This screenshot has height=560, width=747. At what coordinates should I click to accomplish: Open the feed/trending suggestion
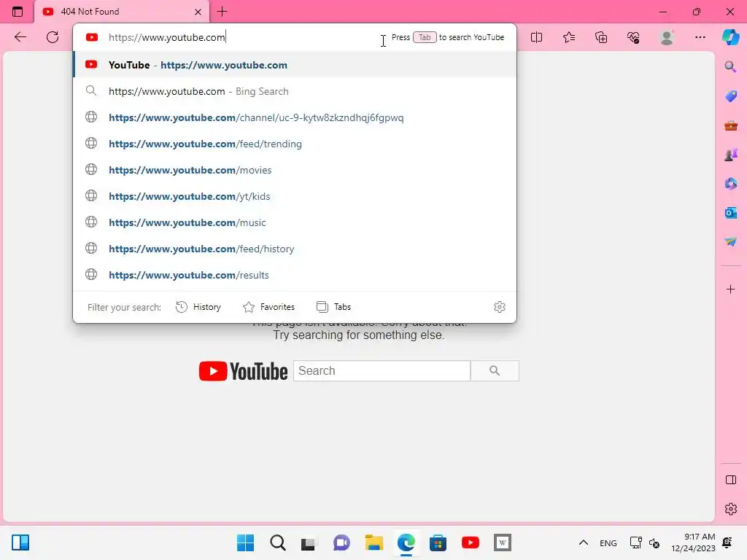tap(295, 144)
